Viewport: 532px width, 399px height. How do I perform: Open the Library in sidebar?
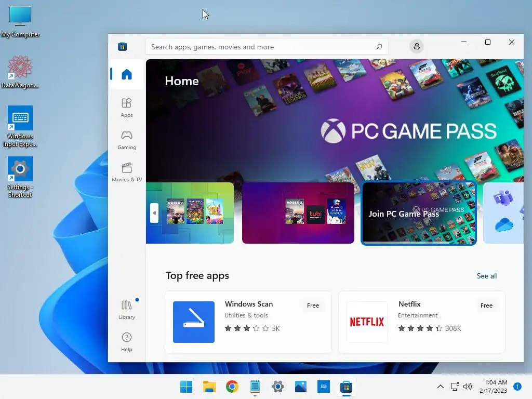127,310
